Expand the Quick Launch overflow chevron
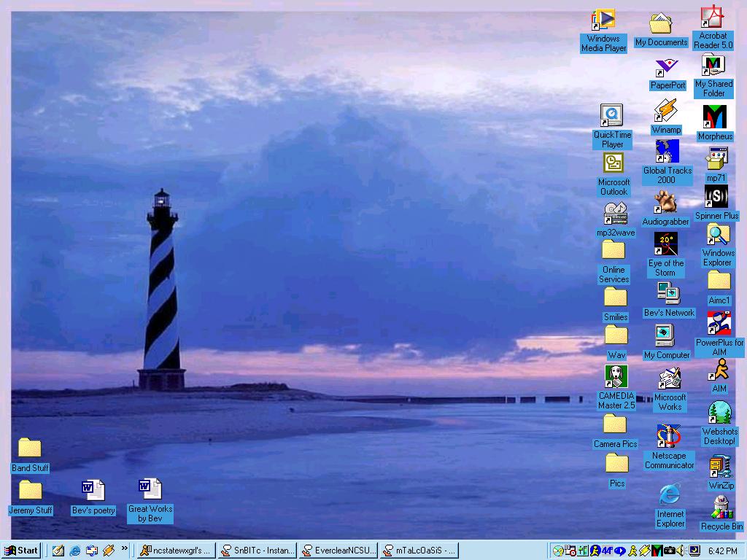Viewport: 747px width, 560px height. (125, 548)
